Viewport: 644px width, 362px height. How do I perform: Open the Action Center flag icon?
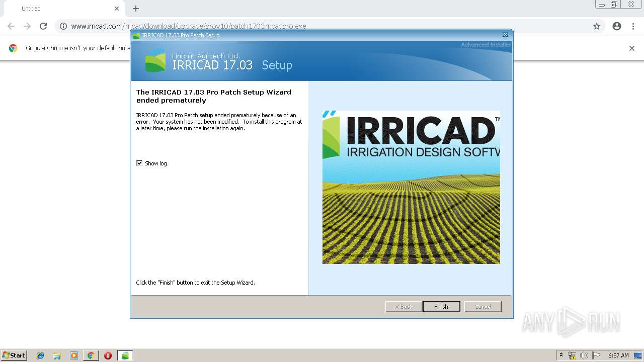pos(596,355)
